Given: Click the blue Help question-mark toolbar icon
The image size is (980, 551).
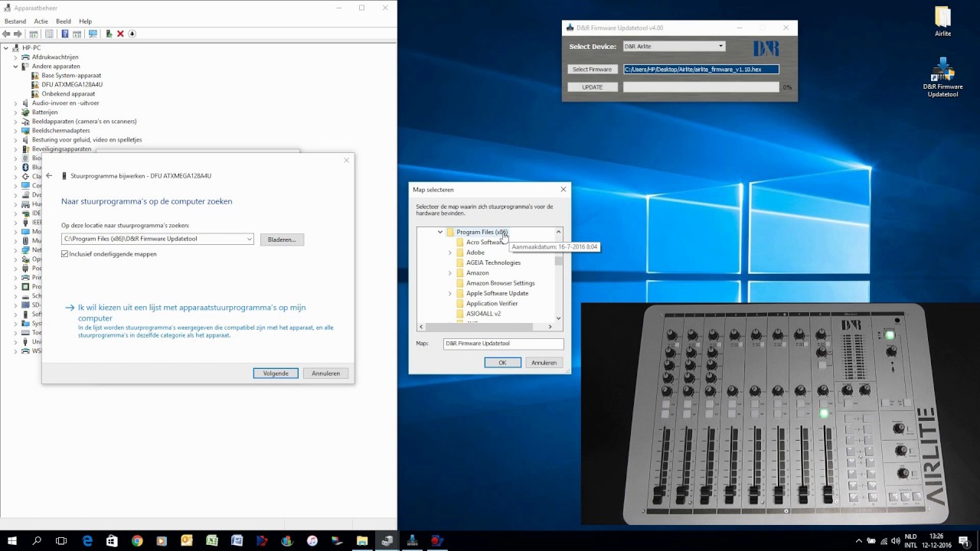Looking at the screenshot, I should tap(65, 34).
